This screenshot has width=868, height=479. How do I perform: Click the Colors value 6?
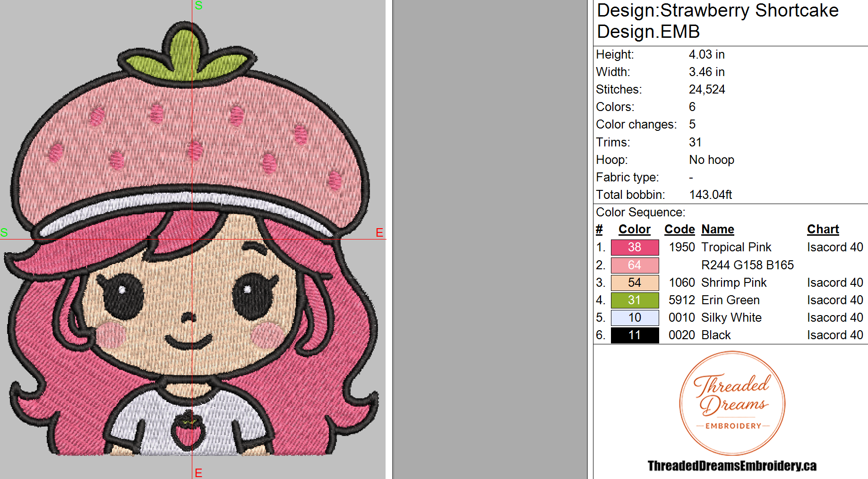(x=692, y=107)
